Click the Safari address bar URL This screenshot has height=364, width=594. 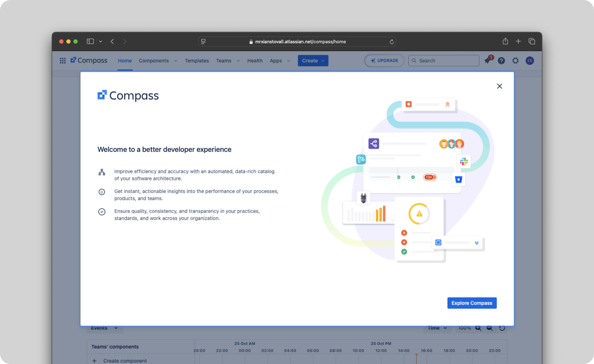300,42
